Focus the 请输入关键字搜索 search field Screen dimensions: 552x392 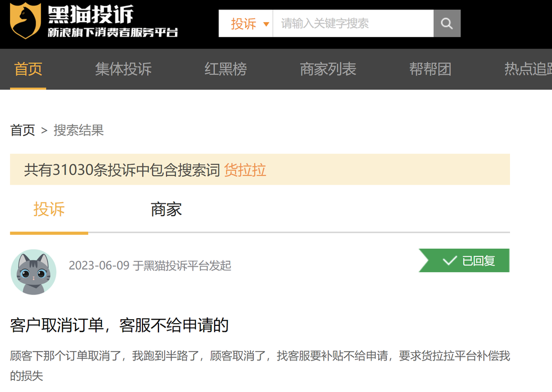pyautogui.click(x=353, y=23)
